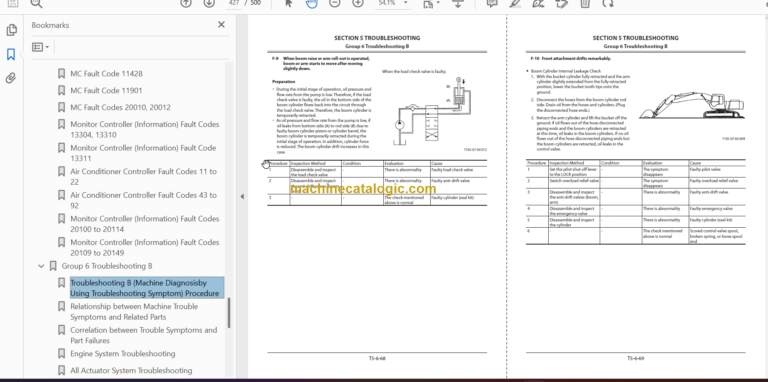This screenshot has height=382, width=768.
Task: Open the Attachments paperclip panel
Action: pos(11,78)
